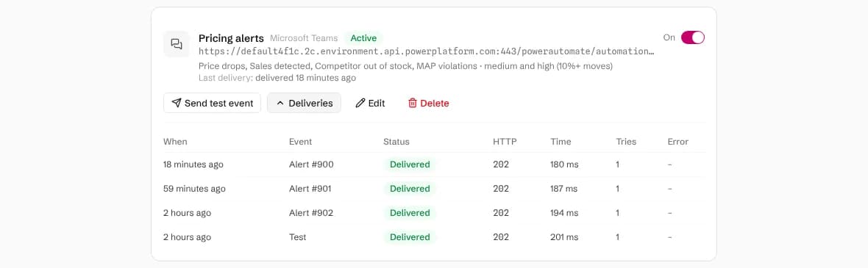Screen dimensions: 868x268
Task: Click the 187 ms time value
Action: 564,189
